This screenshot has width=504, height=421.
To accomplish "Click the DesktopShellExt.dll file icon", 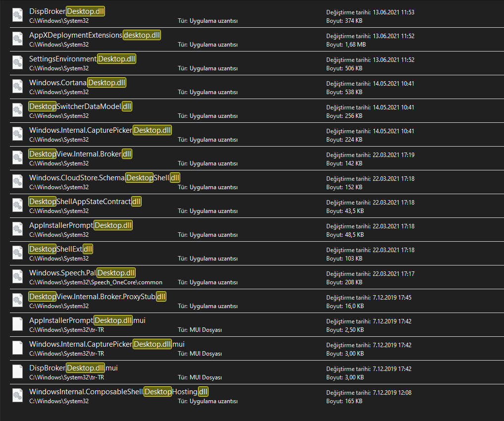I will [17, 253].
